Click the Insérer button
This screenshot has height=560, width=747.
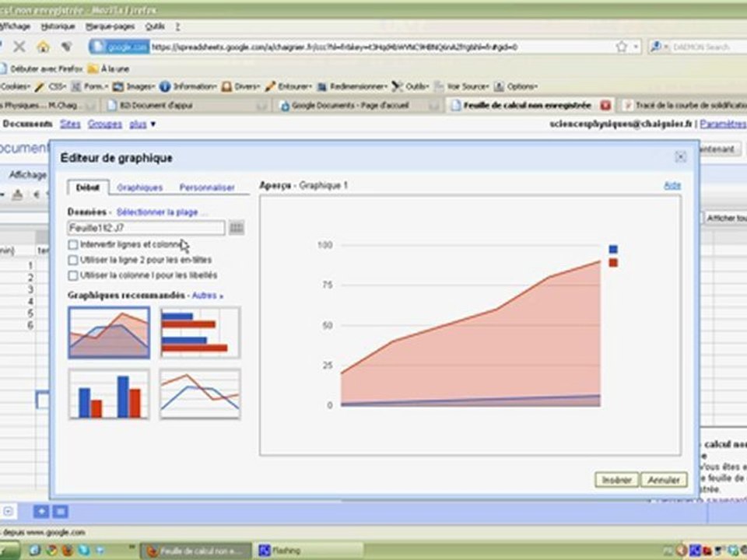tap(616, 480)
